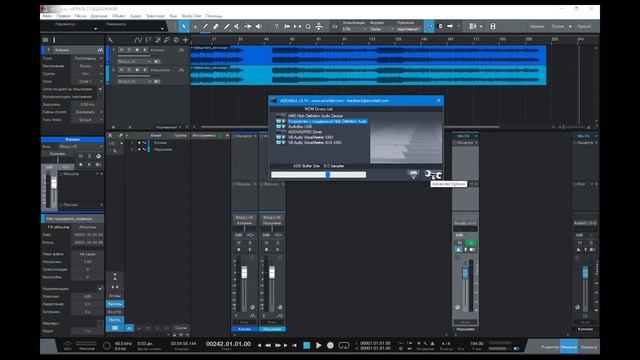Click the Наушники mixer channel fader
This screenshot has height=360, width=640.
[272, 272]
